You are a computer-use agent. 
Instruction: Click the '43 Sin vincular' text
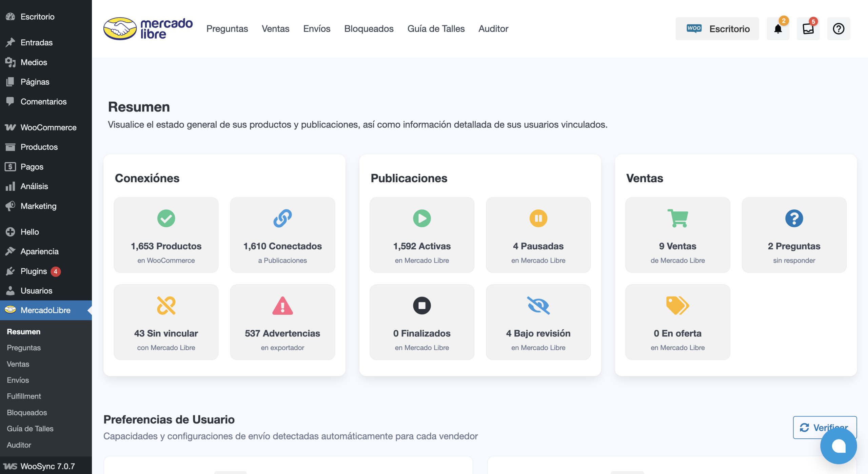pos(166,333)
